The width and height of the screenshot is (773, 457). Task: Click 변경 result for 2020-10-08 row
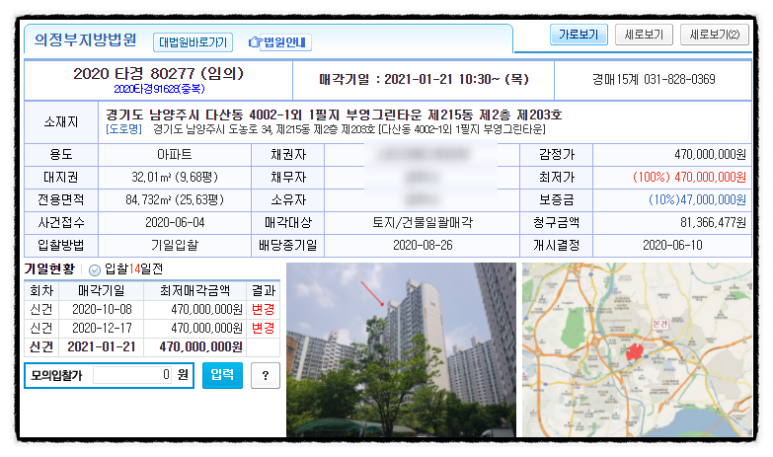pos(263,310)
